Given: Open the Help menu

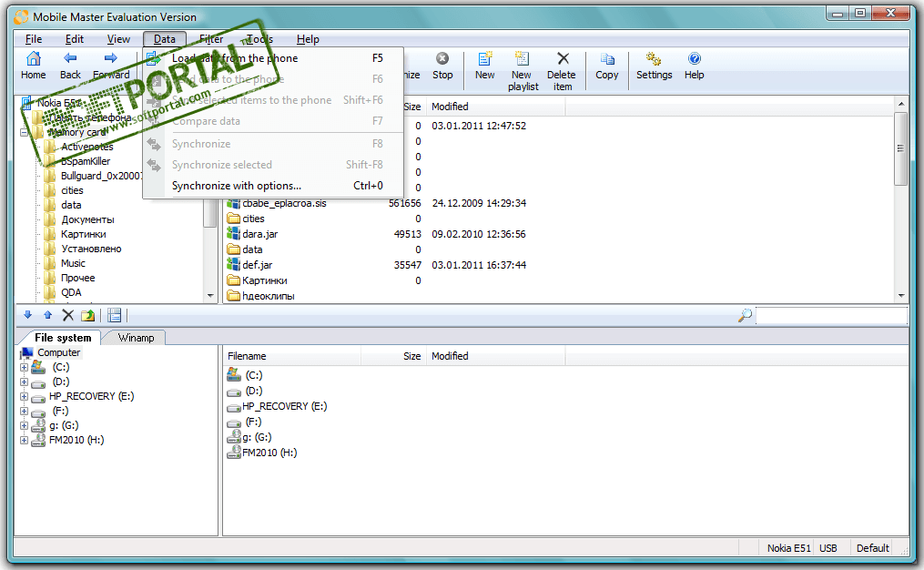Looking at the screenshot, I should pos(308,39).
